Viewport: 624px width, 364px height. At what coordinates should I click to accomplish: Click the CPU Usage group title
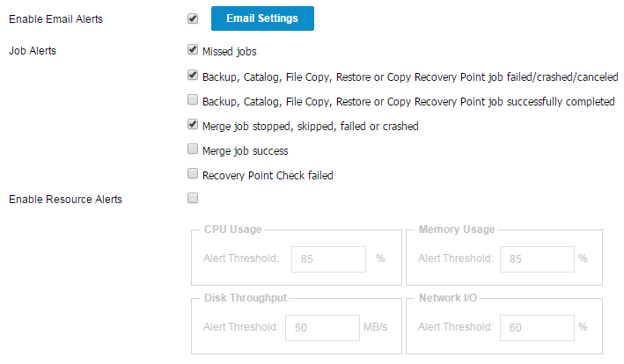(x=233, y=229)
